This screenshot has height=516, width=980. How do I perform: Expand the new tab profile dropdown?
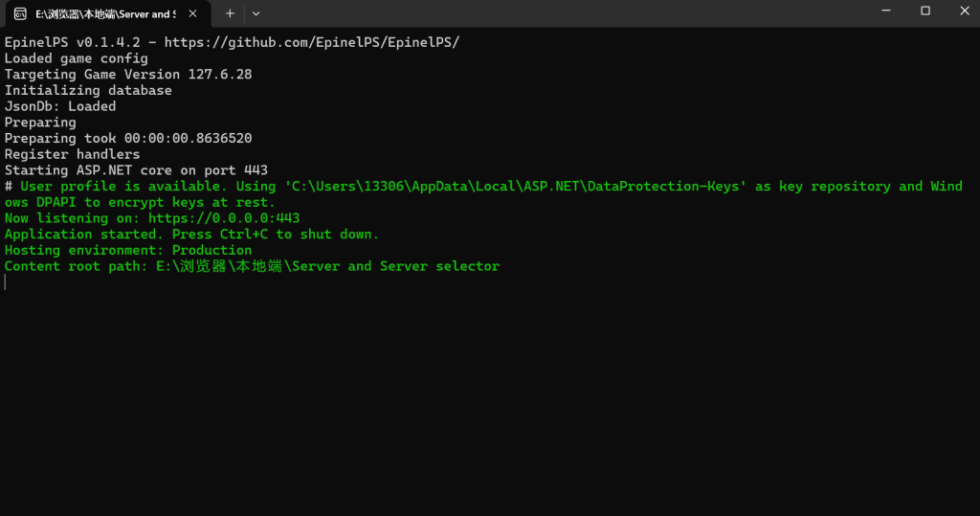[256, 13]
